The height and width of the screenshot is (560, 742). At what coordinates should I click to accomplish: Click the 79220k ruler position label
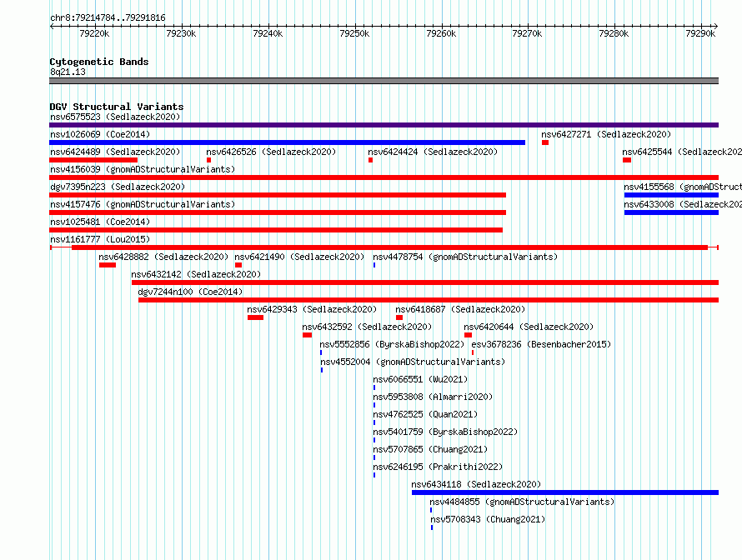pos(94,33)
